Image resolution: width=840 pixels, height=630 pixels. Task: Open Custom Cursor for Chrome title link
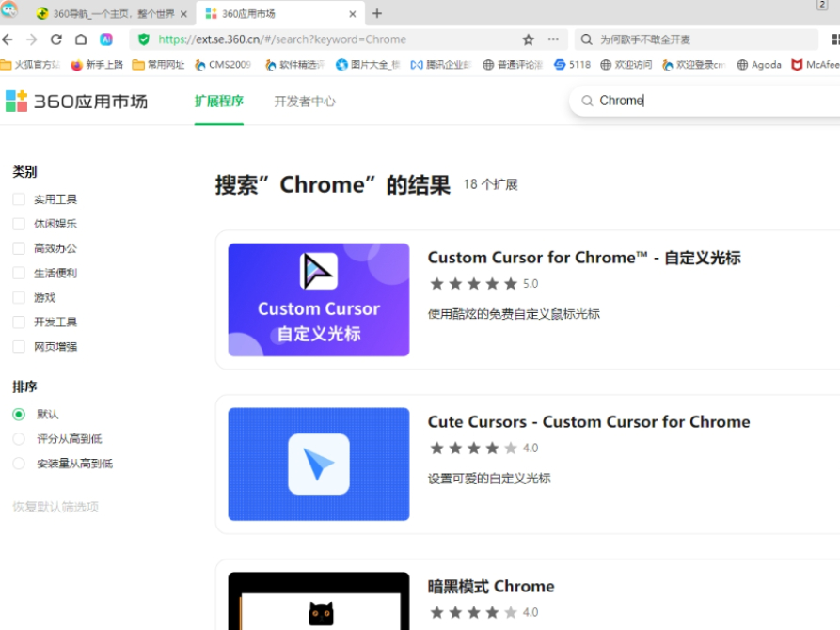[584, 258]
